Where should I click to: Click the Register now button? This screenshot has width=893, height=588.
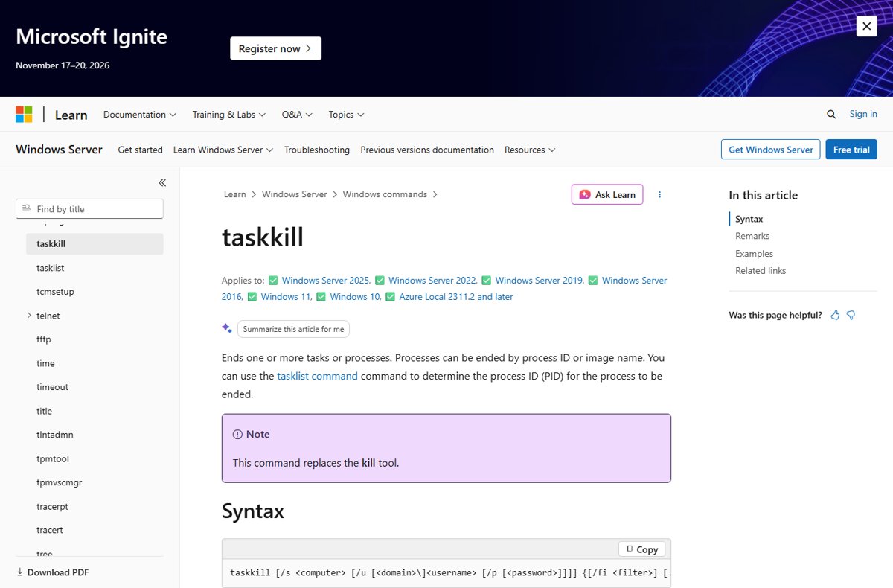275,48
